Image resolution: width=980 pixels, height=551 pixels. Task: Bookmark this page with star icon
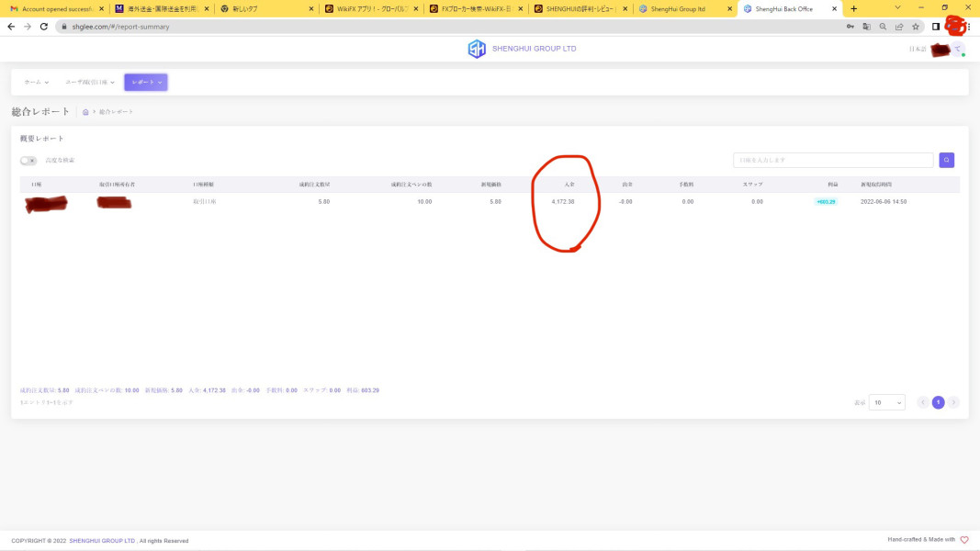point(916,27)
